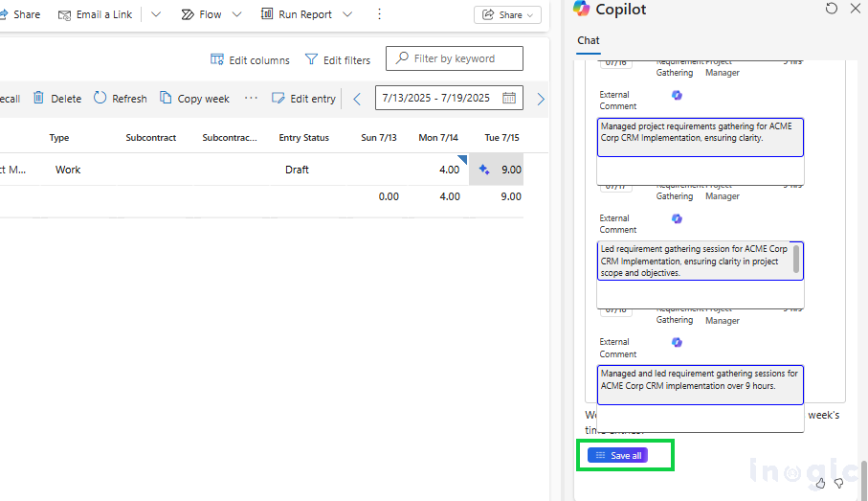Edit the 'Managed project requirements gathering' comment box

(x=701, y=137)
